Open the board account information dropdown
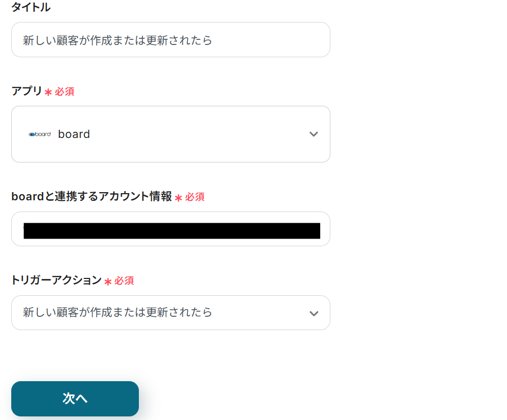Screen dimensions: 507x420 [x=171, y=228]
